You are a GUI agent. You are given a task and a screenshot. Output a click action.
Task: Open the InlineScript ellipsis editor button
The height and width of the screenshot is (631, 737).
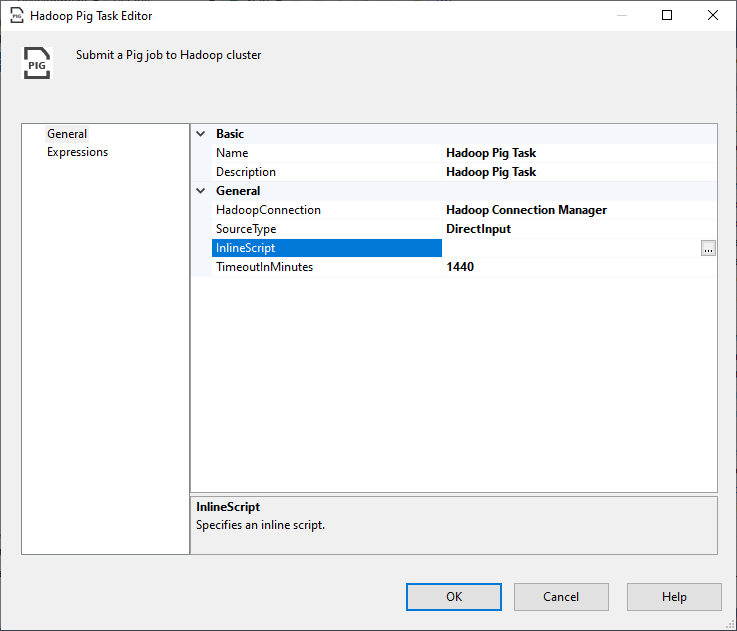(x=708, y=249)
